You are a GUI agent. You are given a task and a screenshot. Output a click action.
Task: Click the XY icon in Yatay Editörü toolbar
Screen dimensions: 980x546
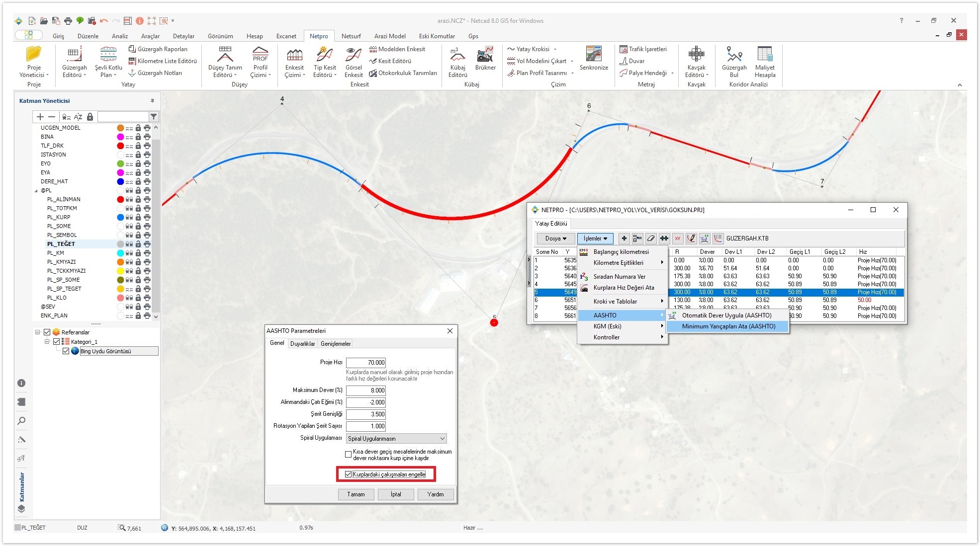[x=677, y=238]
